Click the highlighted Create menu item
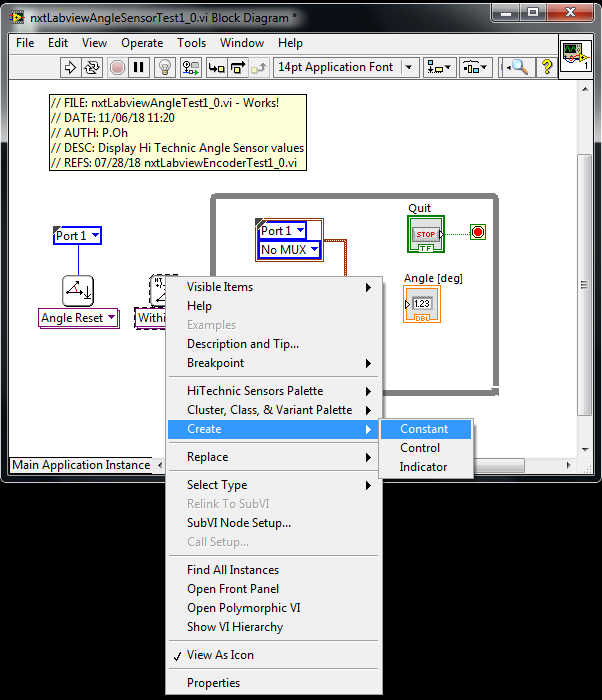Viewport: 602px width, 700px height. (x=274, y=429)
